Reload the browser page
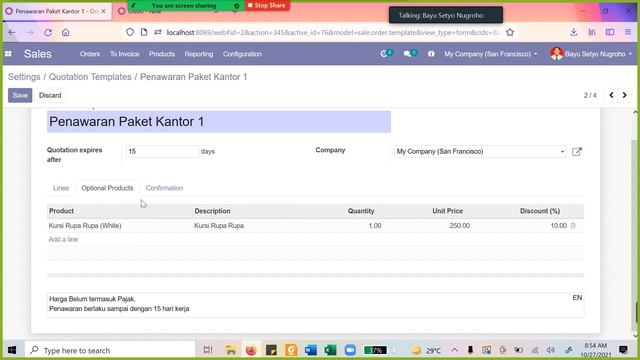 click(48, 33)
